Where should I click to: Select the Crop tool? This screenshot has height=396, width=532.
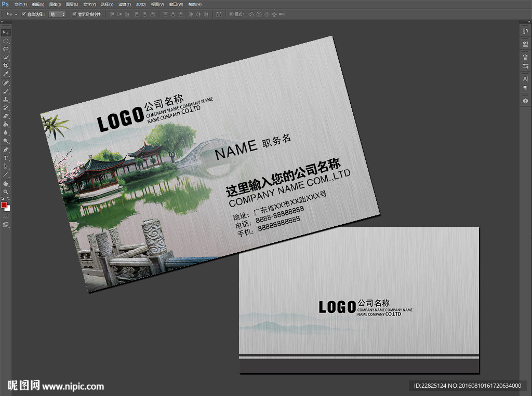tap(6, 66)
